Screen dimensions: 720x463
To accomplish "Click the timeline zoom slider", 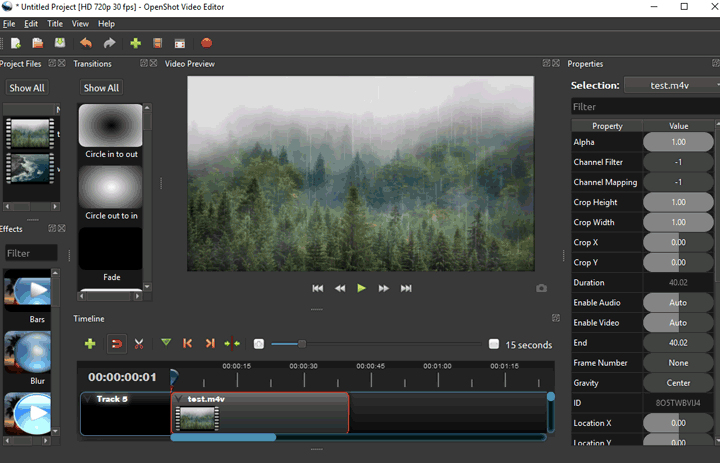I will pyautogui.click(x=301, y=344).
